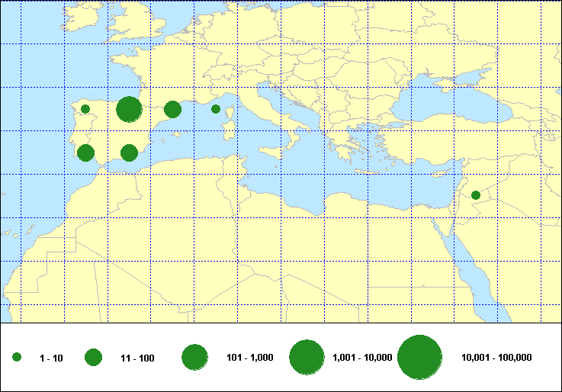Click the legend circle for 101 - 1,000

pyautogui.click(x=195, y=357)
